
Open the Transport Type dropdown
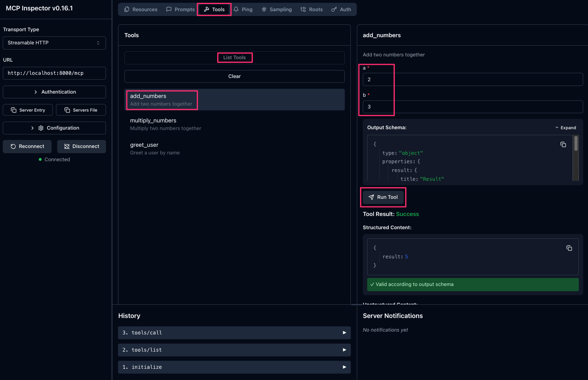pyautogui.click(x=54, y=43)
